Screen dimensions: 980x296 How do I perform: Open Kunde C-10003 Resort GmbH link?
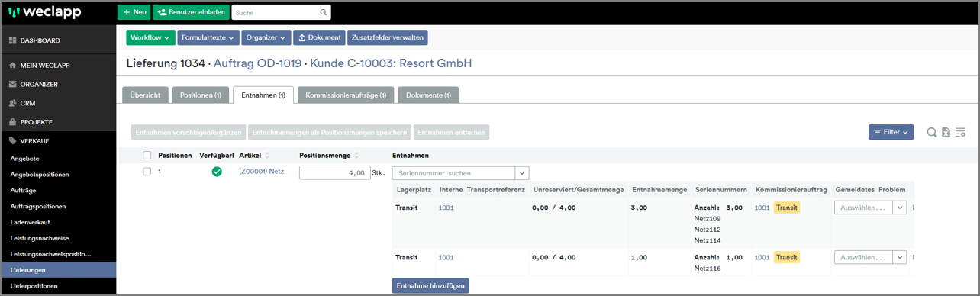tap(391, 63)
